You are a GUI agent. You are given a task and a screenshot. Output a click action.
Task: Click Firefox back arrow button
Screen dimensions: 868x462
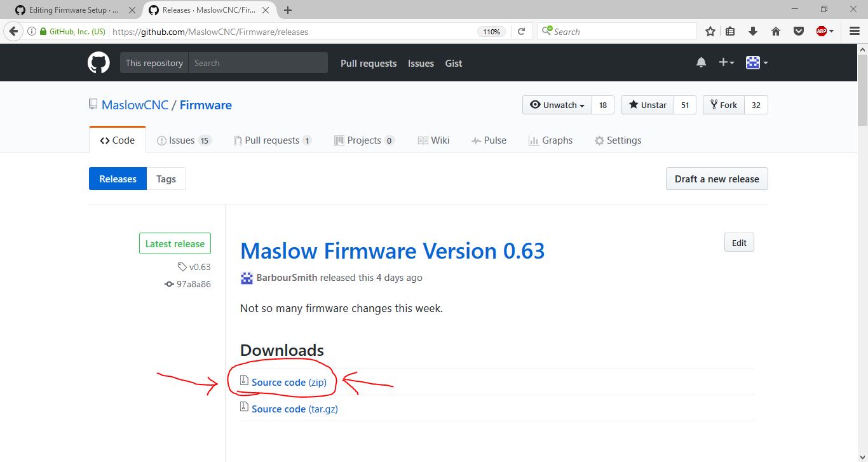14,31
